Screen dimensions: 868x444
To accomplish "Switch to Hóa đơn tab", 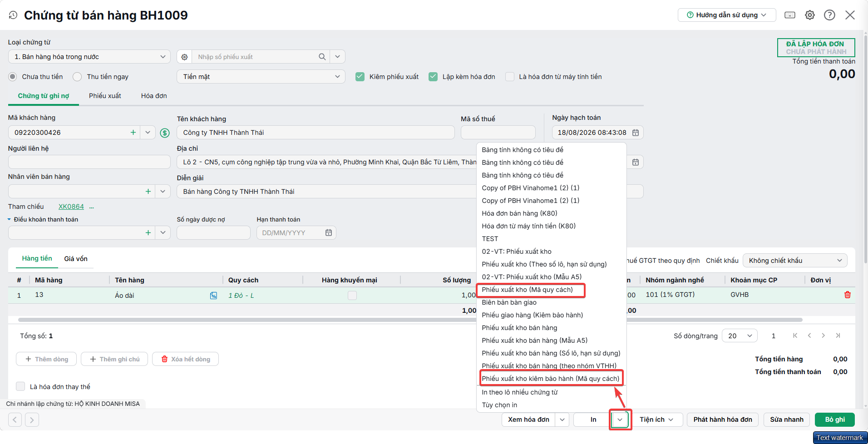I will click(x=154, y=96).
